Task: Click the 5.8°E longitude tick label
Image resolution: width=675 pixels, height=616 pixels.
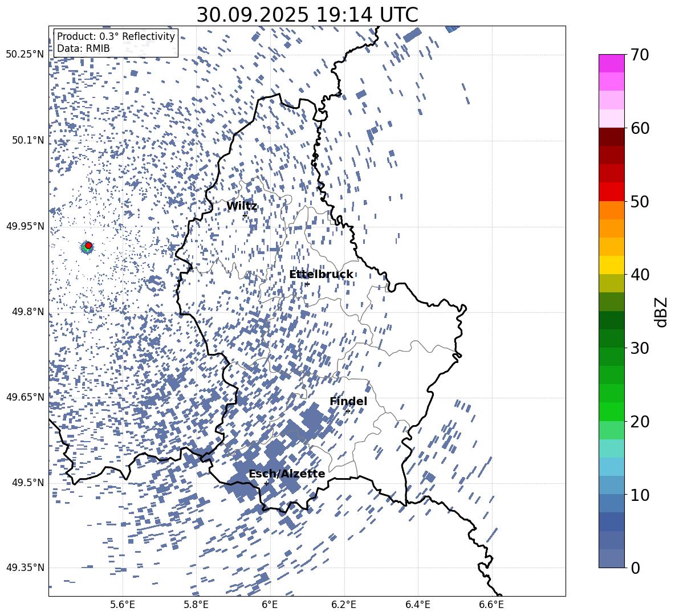Action: coord(196,605)
